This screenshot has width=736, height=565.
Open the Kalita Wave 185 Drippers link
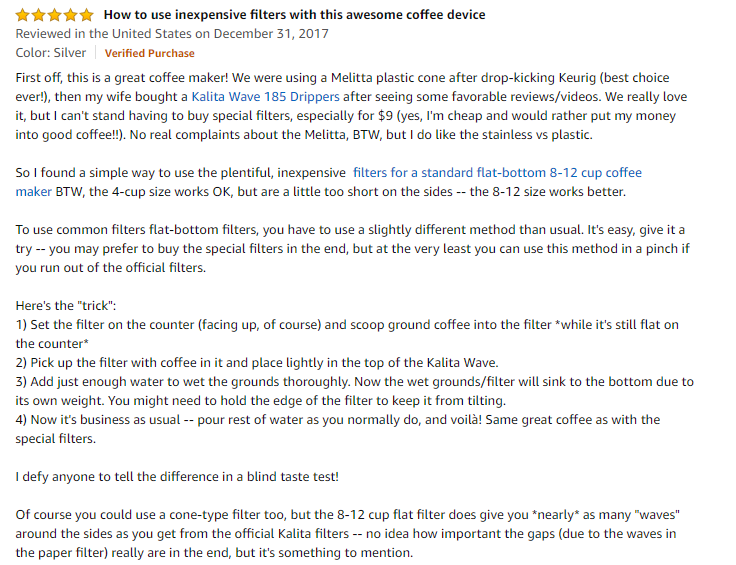pos(265,97)
